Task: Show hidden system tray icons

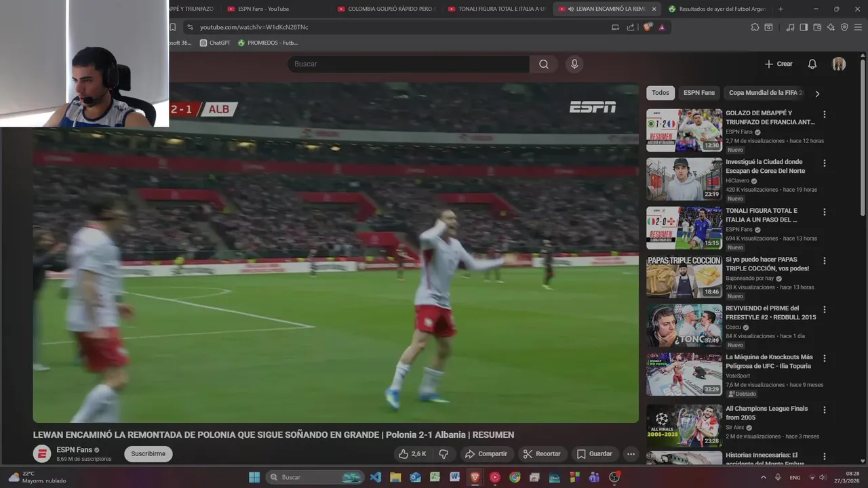Action: (763, 477)
